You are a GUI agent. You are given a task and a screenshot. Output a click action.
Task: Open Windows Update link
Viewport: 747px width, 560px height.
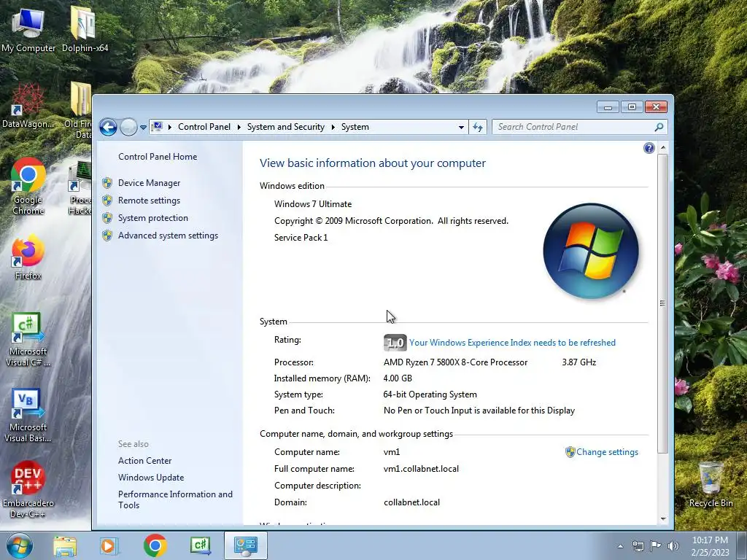point(151,477)
